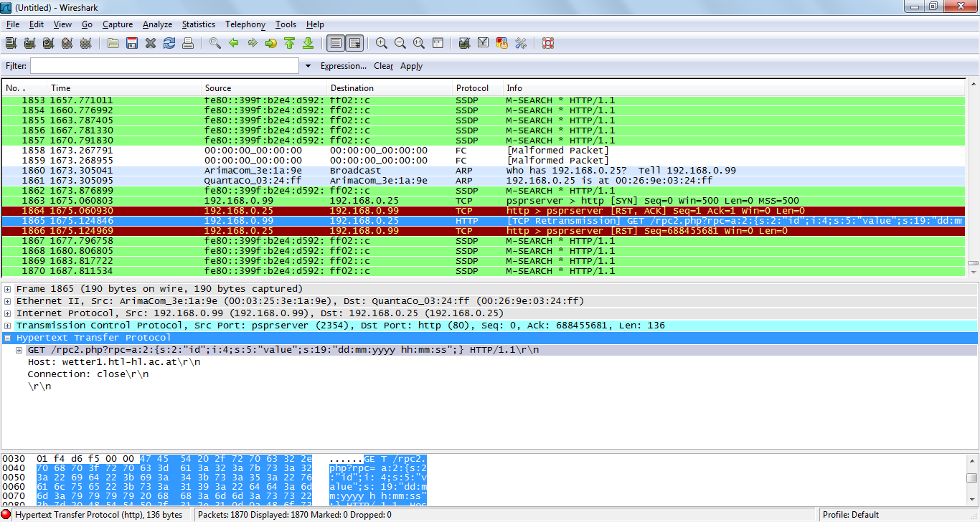Expand the Frame 1865 tree node
The height and width of the screenshot is (522, 980).
(7, 289)
